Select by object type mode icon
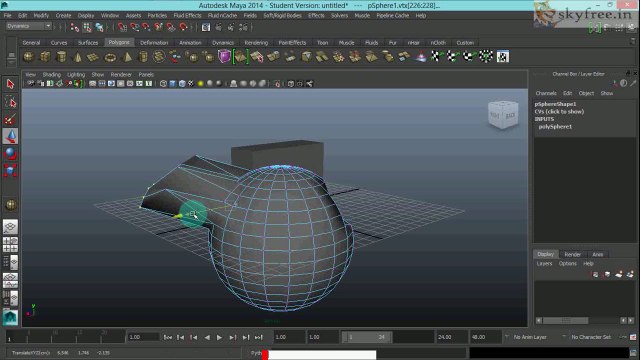640x360 pixels. coord(87,28)
